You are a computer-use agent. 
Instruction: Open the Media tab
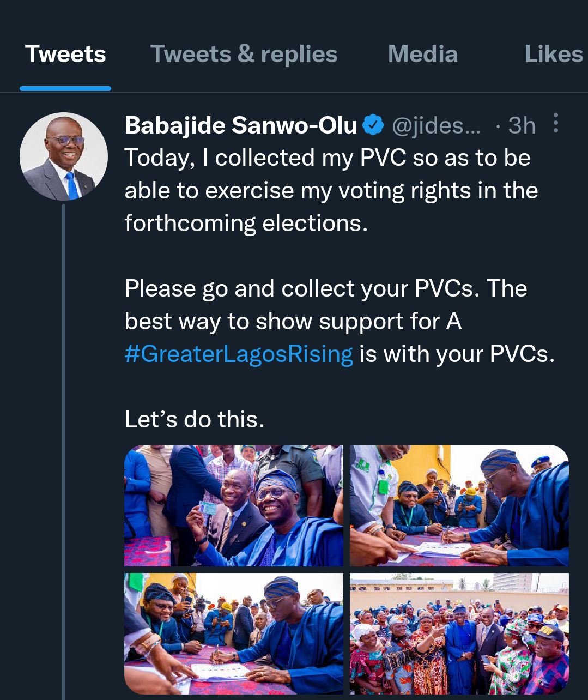click(422, 55)
